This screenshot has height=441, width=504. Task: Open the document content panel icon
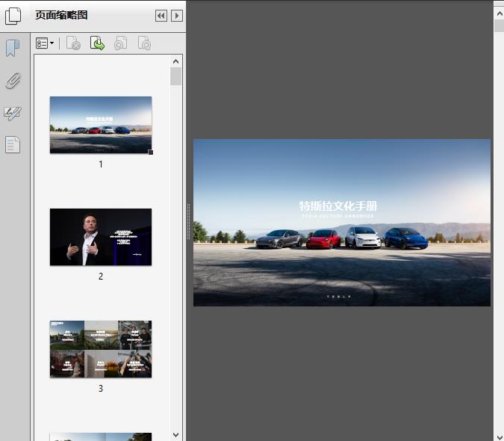coord(13,144)
